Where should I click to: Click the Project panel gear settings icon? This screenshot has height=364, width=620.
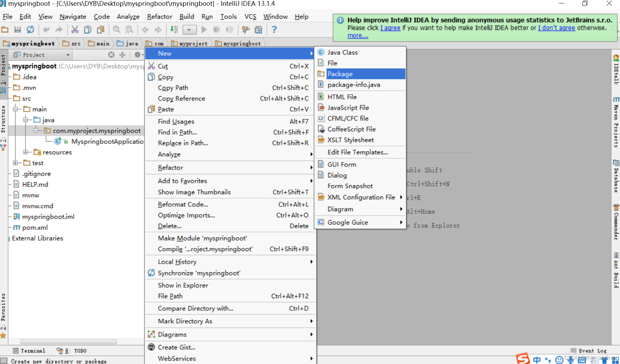[x=137, y=55]
